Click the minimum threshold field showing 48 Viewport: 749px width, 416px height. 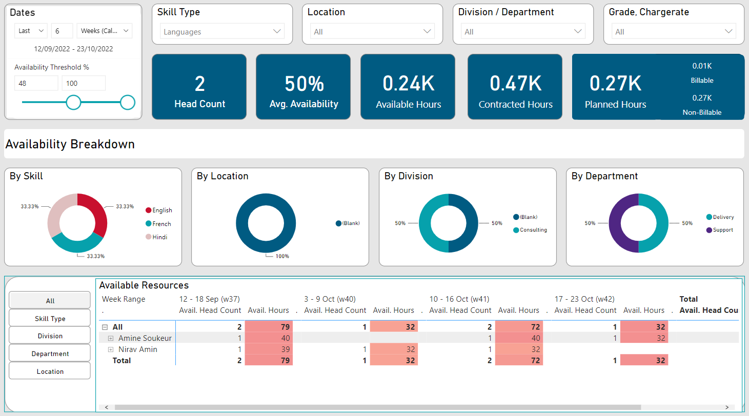(x=35, y=84)
